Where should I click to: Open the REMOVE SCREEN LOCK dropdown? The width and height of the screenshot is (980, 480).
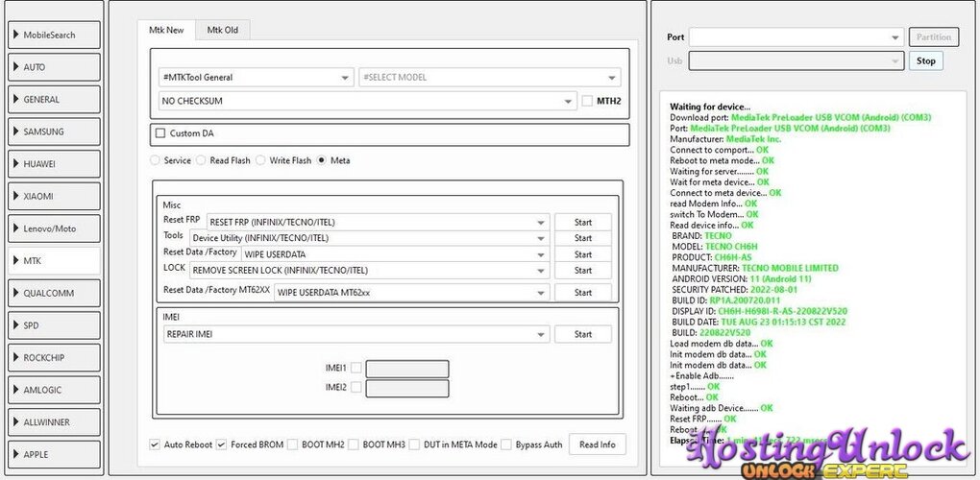point(369,271)
